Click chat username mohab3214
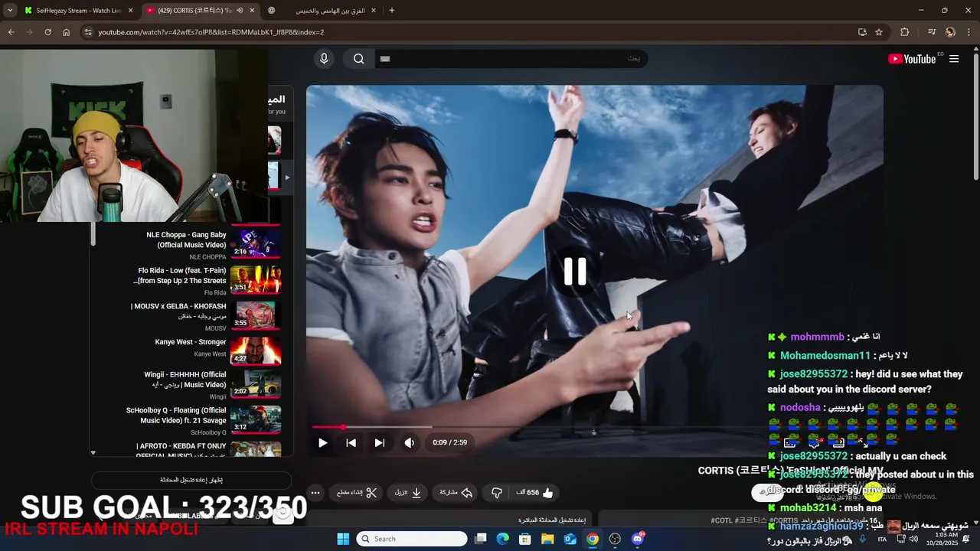The width and height of the screenshot is (980, 551). click(x=808, y=508)
